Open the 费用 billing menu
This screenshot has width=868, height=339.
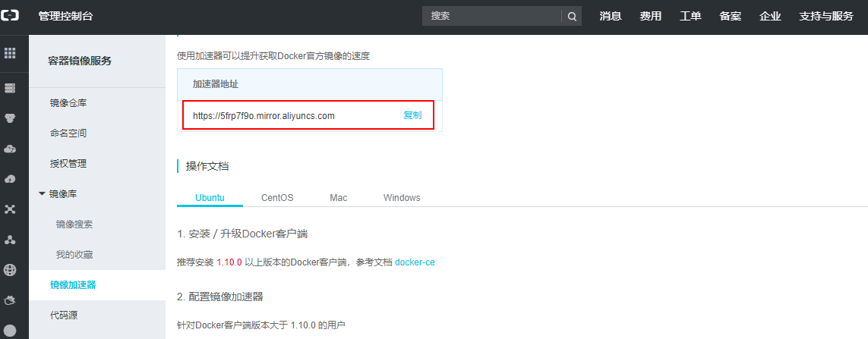tap(651, 17)
